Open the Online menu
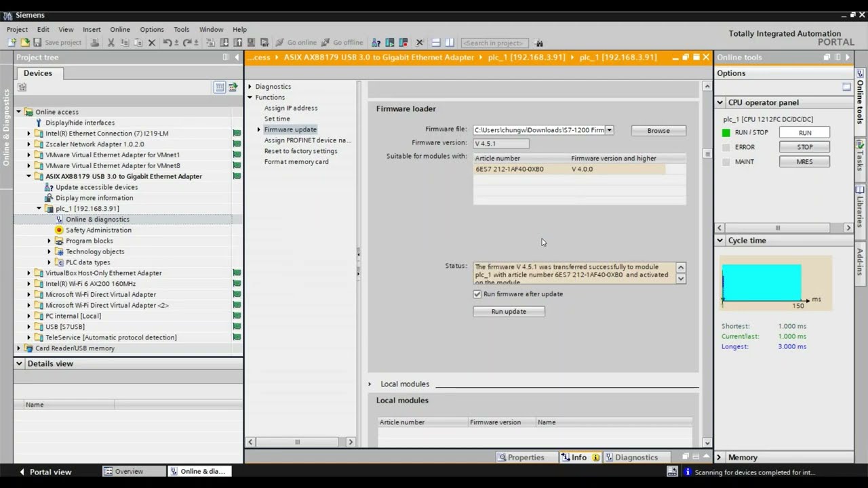Image resolution: width=868 pixels, height=488 pixels. click(120, 29)
